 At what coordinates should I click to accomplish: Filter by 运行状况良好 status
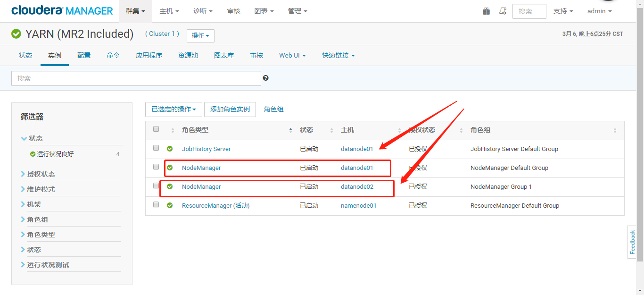click(55, 154)
